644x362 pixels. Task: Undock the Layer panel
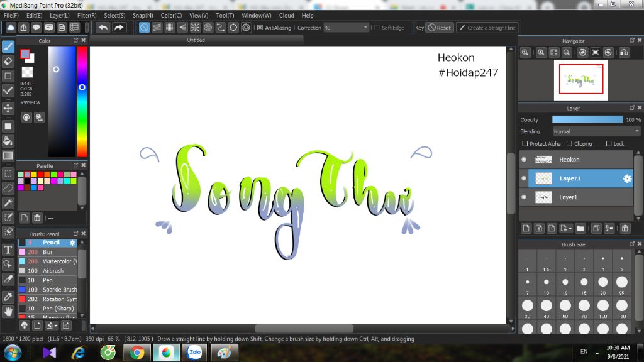(x=631, y=107)
